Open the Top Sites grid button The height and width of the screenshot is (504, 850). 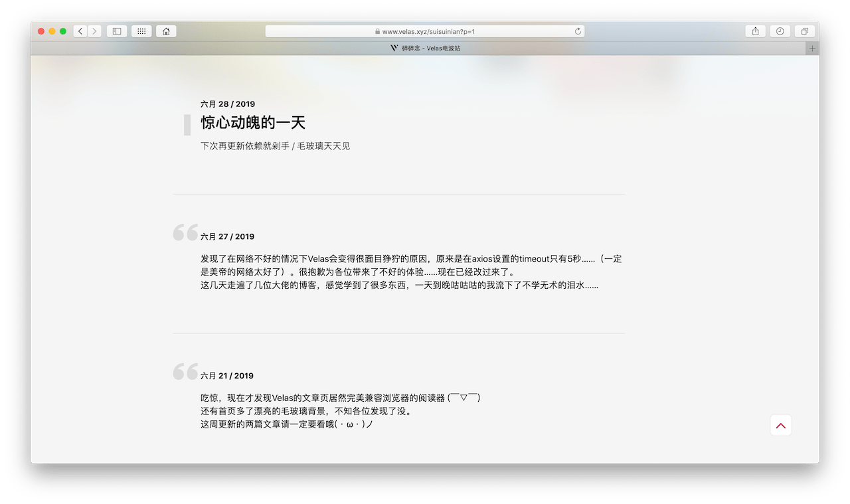(141, 31)
